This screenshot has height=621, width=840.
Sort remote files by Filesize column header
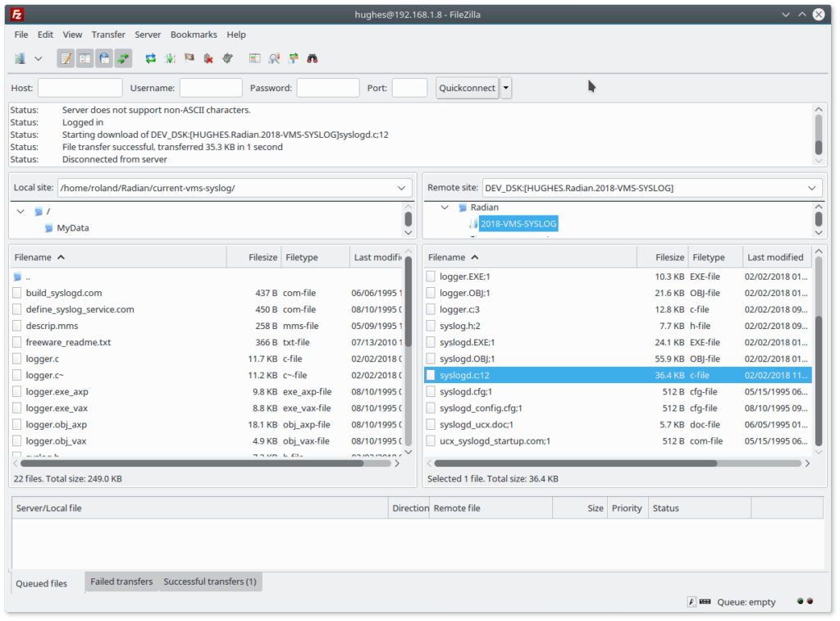point(661,257)
